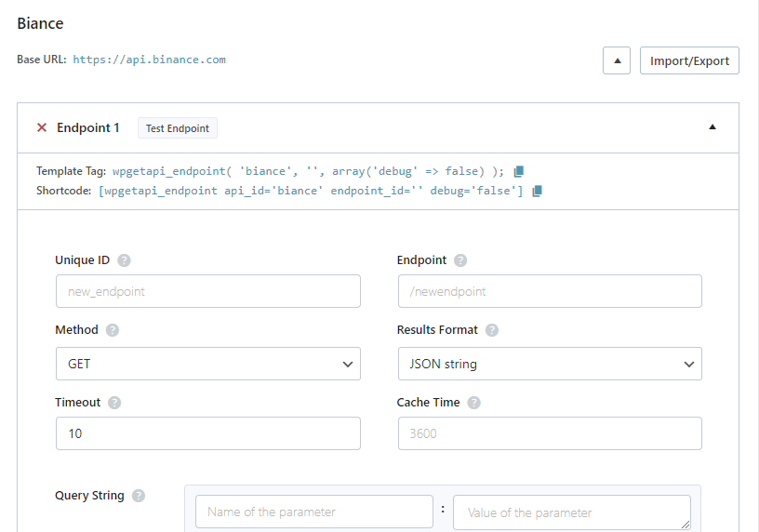
Task: Show help for Endpoint field
Action: click(460, 260)
